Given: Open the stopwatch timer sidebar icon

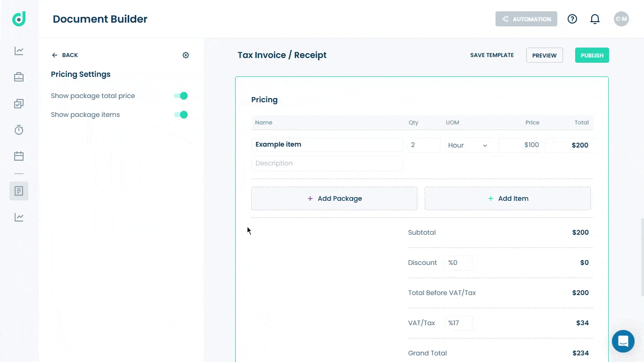Looking at the screenshot, I should [x=19, y=130].
